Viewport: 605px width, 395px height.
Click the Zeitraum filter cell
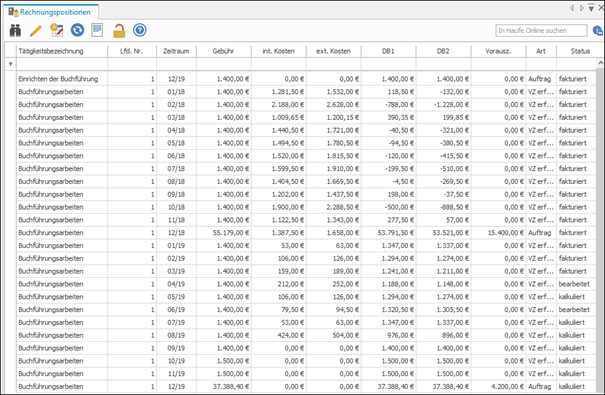click(x=176, y=64)
